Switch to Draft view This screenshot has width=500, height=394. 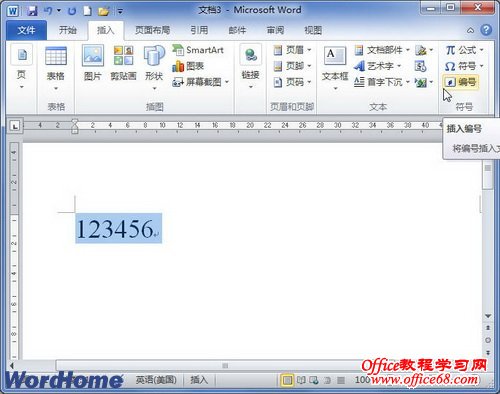(341, 380)
